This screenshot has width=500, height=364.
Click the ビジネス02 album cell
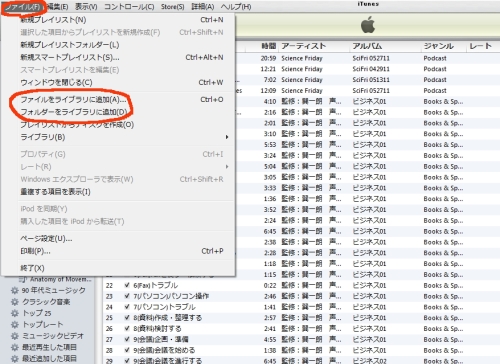click(x=369, y=361)
